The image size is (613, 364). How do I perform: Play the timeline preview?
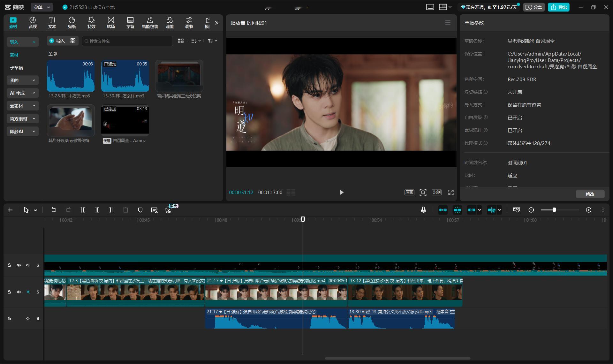coord(341,192)
